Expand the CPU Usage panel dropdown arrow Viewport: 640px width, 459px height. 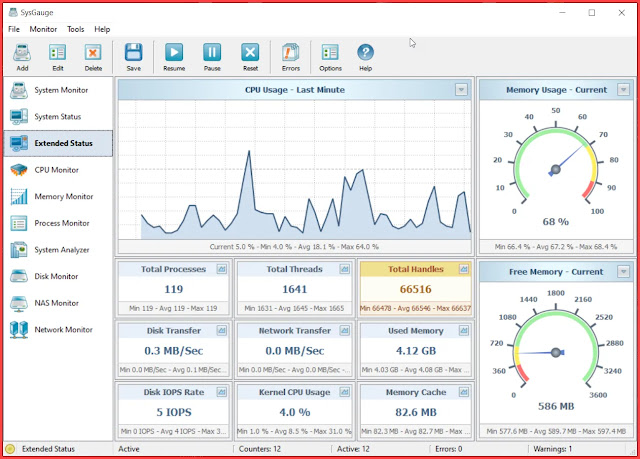pos(461,89)
